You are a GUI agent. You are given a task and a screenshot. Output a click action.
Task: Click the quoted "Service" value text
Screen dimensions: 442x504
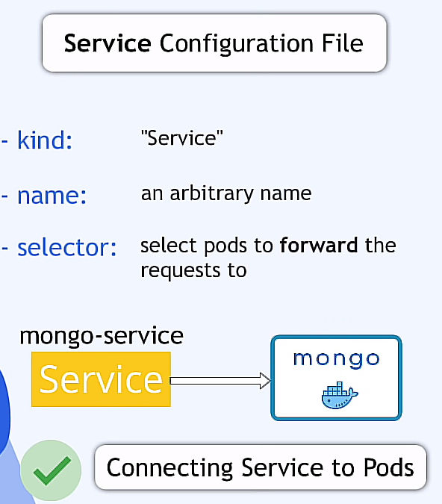tap(182, 138)
